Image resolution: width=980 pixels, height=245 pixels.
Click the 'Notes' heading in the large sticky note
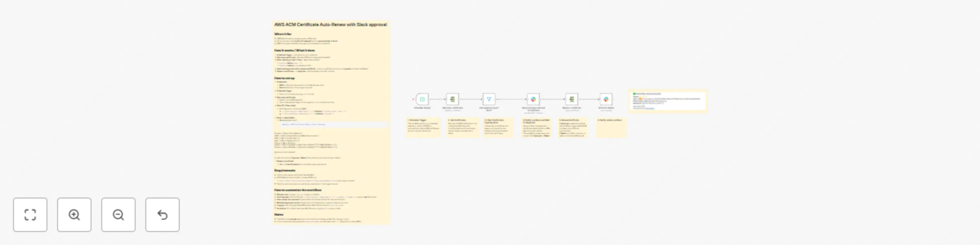pyautogui.click(x=279, y=214)
